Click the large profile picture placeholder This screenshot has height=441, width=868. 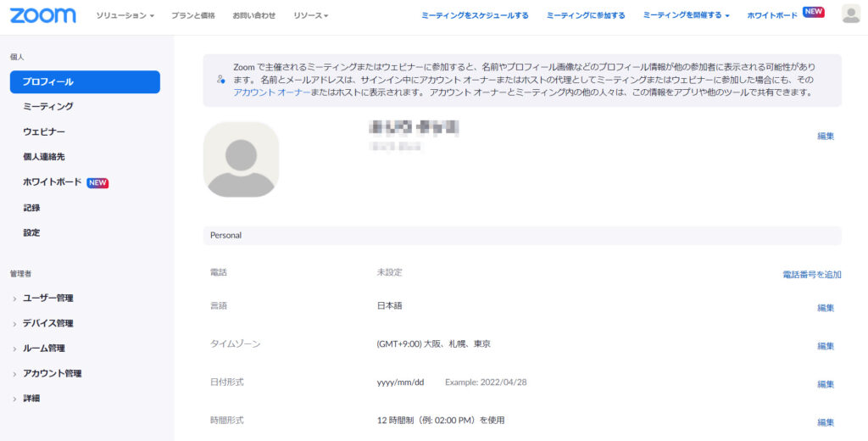[x=241, y=159]
